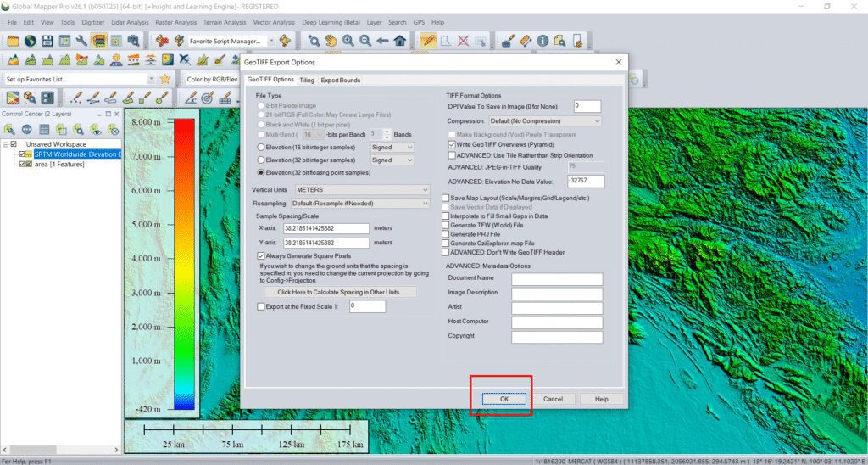Check Save Map Layout option

pyautogui.click(x=445, y=199)
